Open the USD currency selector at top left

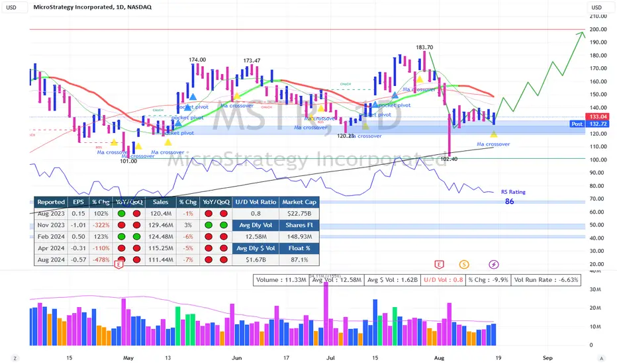click(x=15, y=7)
